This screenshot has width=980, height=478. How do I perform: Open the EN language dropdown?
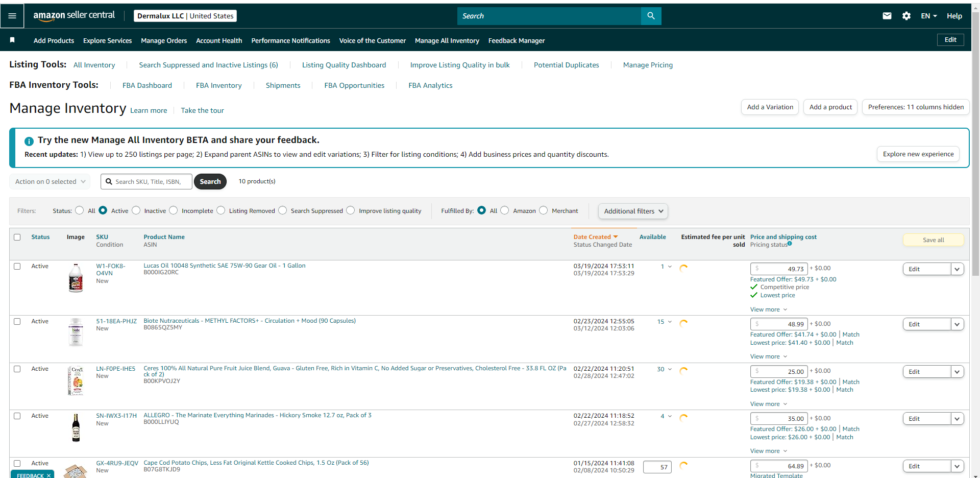tap(929, 16)
